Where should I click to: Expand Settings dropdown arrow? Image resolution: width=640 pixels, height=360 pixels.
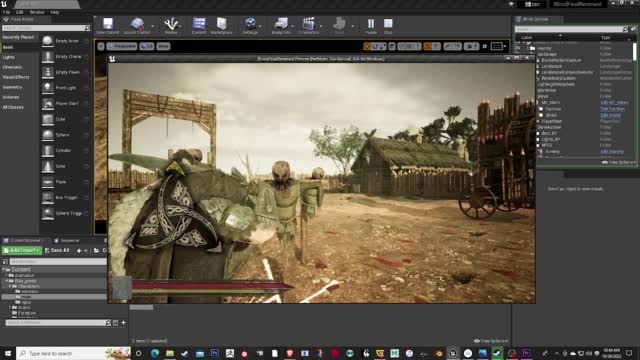(x=260, y=26)
